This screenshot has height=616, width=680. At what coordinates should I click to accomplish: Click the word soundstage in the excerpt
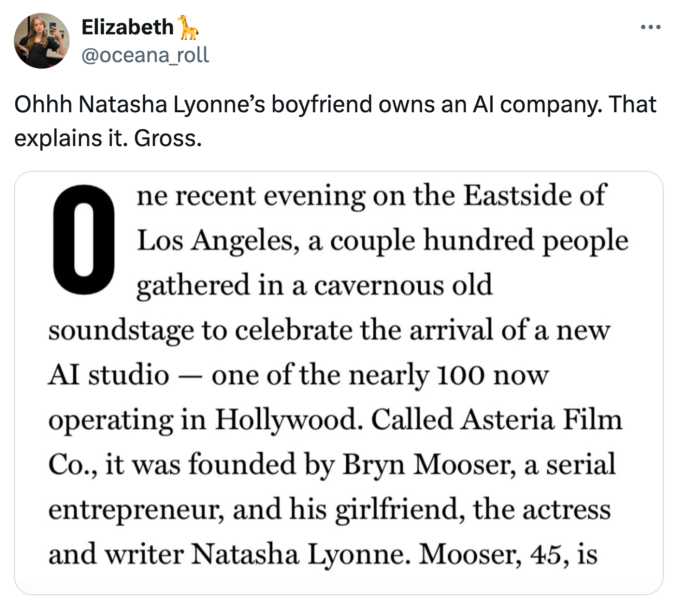coord(121,331)
